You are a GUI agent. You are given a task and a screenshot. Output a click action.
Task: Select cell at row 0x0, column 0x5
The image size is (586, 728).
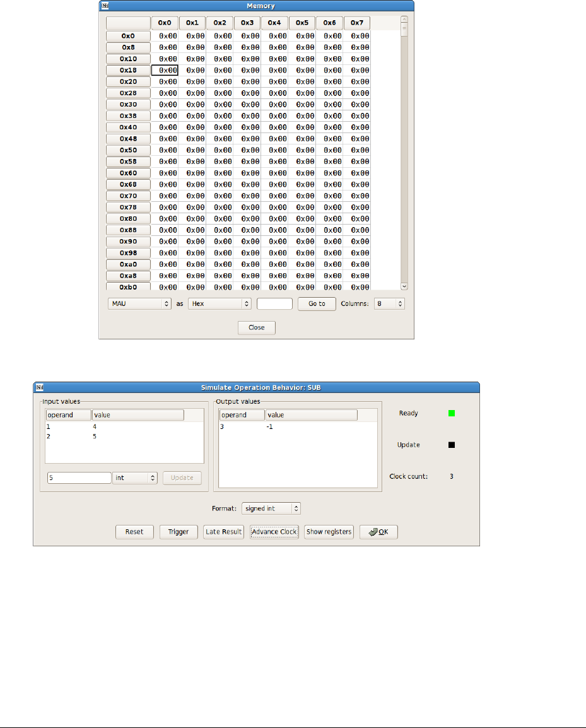[x=302, y=36]
